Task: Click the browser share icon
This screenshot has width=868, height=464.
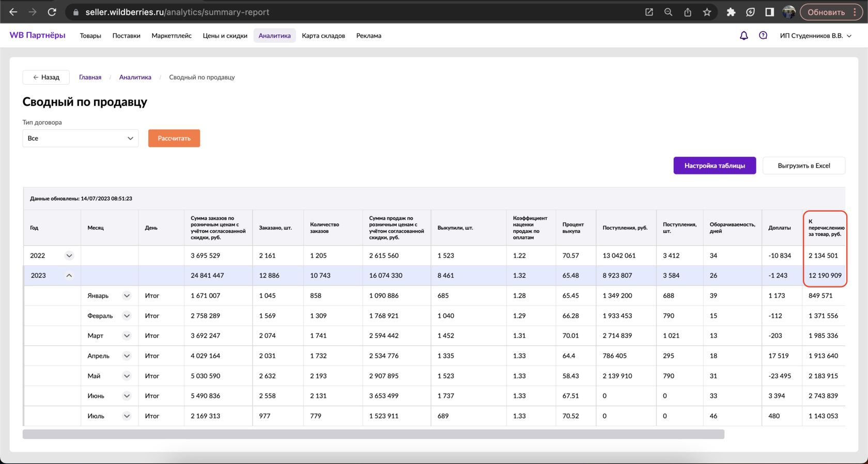Action: coord(688,12)
